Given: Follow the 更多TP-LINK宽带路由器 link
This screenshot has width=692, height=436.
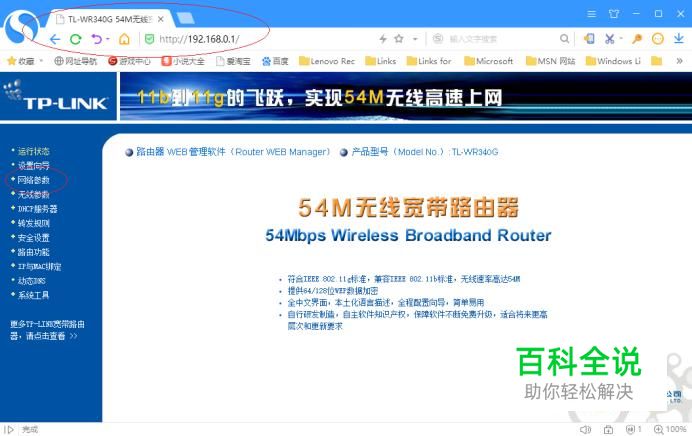Looking at the screenshot, I should pos(47,330).
